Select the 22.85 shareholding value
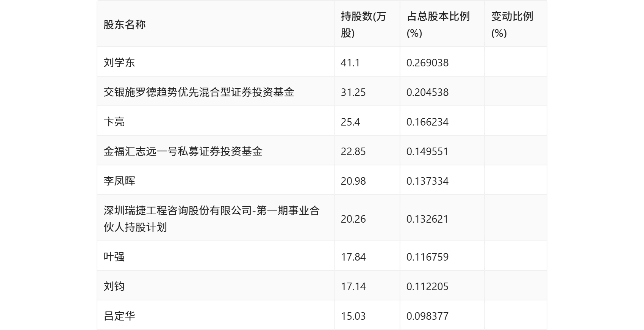Image resolution: width=644 pixels, height=330 pixels. click(353, 151)
